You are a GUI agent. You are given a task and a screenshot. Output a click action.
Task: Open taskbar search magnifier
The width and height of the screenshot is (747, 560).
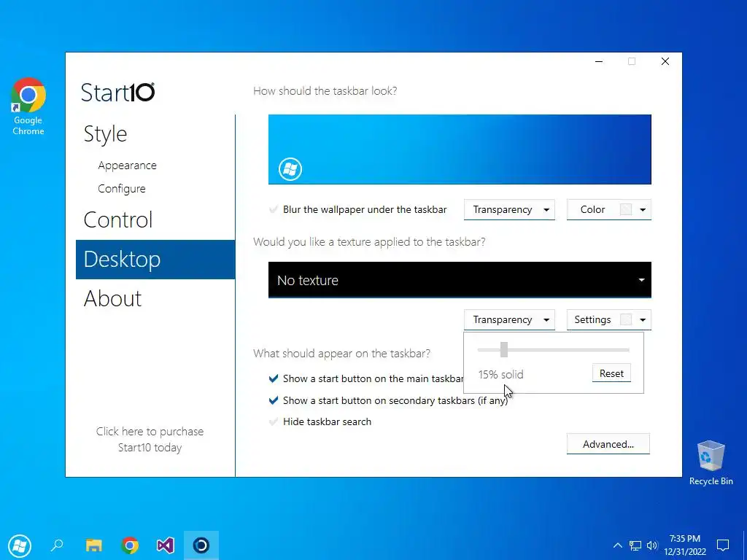pyautogui.click(x=57, y=545)
